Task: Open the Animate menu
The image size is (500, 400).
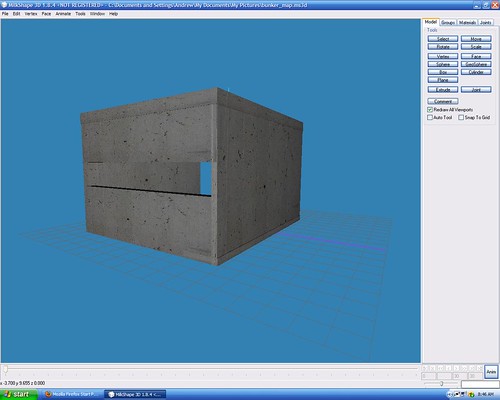Action: pos(63,14)
